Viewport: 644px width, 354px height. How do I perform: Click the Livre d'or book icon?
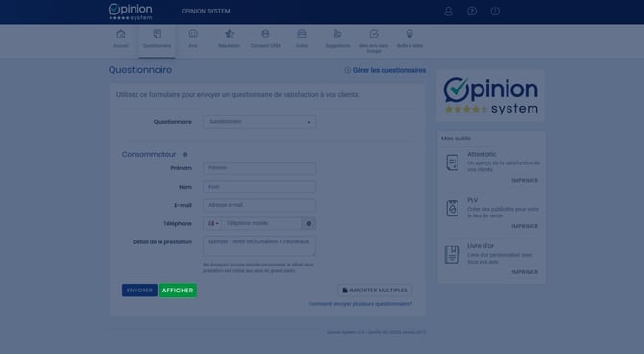click(x=452, y=255)
